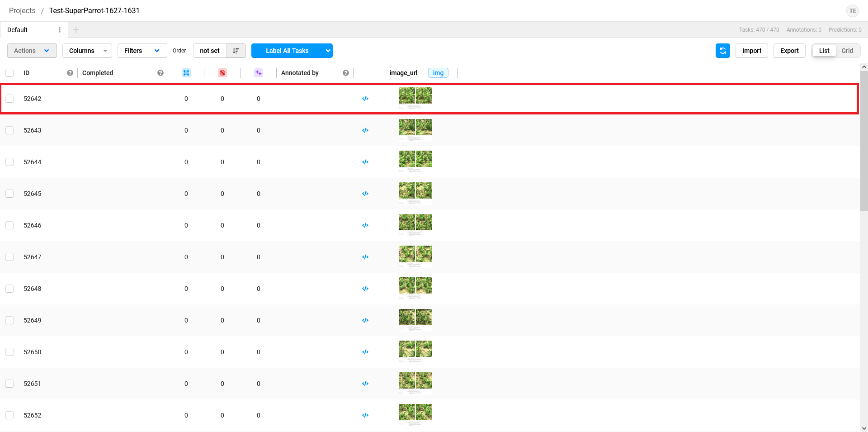Screen dimensions: 868x432
Task: Click help icon beside Completed column
Action: coord(160,73)
